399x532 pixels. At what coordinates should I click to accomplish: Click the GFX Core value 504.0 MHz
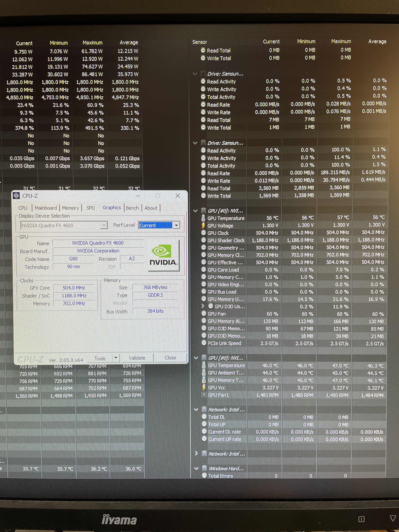coord(74,288)
